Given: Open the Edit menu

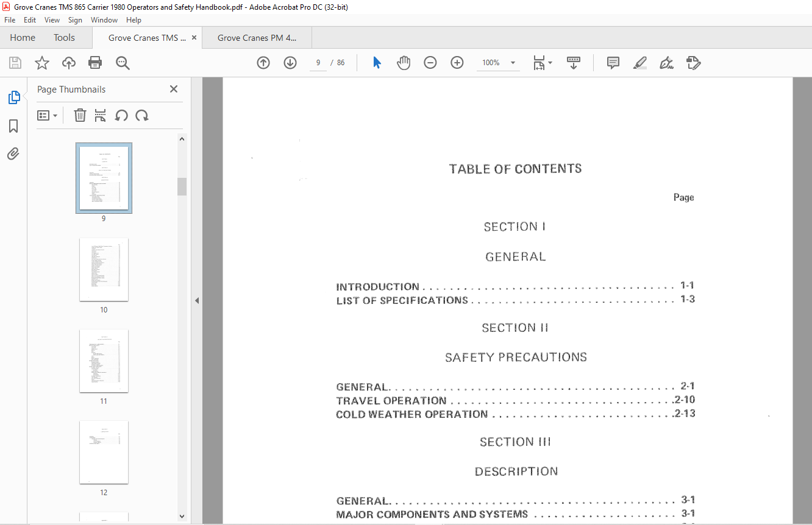Looking at the screenshot, I should coord(30,20).
